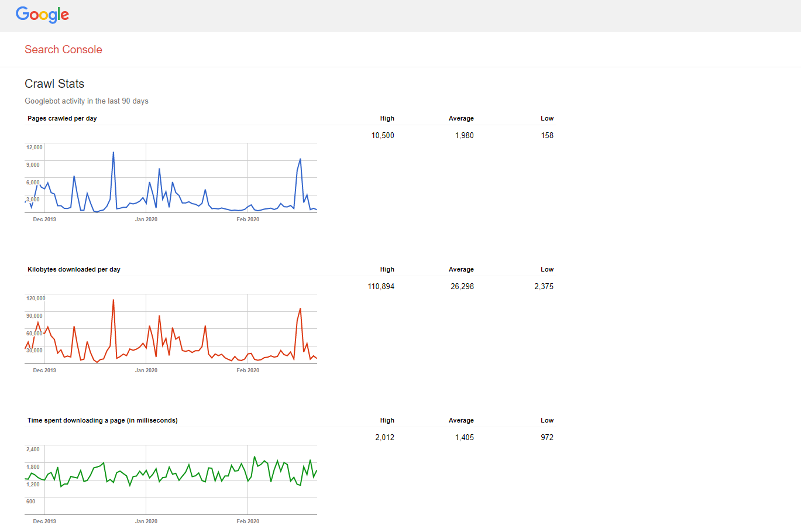Click the tallest red peak in Kilobytes chart

[114, 300]
